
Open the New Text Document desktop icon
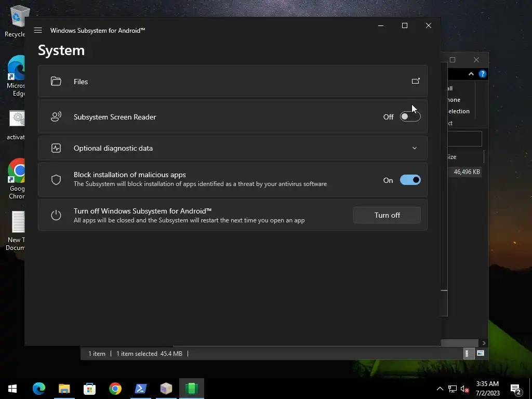click(16, 231)
